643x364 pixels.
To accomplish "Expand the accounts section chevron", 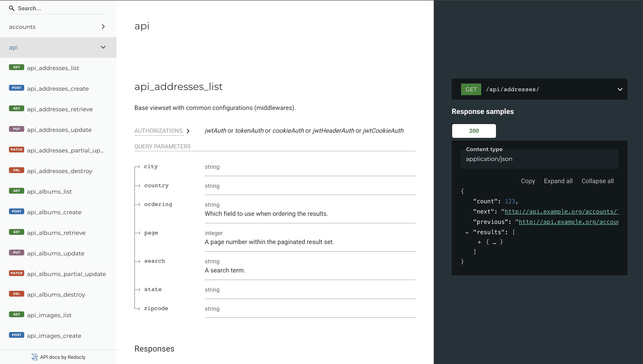I will click(x=103, y=26).
